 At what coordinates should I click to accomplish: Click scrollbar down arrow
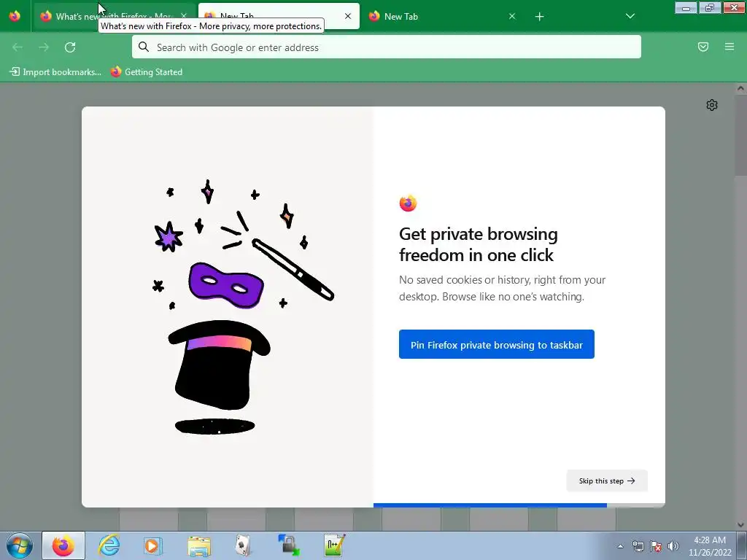(741, 525)
